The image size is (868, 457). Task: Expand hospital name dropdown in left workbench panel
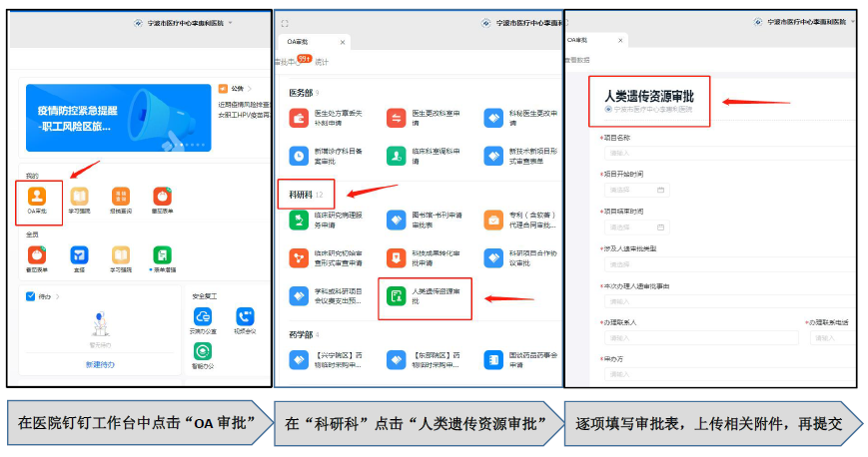coord(231,23)
